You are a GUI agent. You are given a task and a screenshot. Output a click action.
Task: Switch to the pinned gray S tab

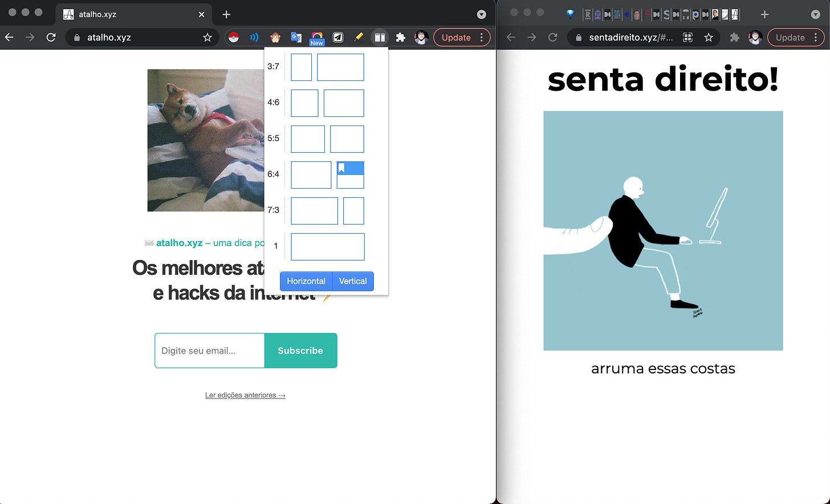coord(666,14)
